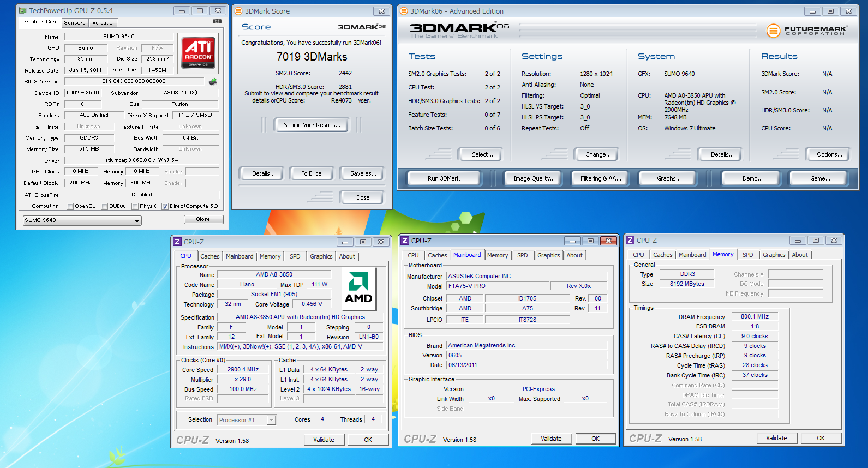Click Validate in the CPU-Z memory window

(776, 438)
